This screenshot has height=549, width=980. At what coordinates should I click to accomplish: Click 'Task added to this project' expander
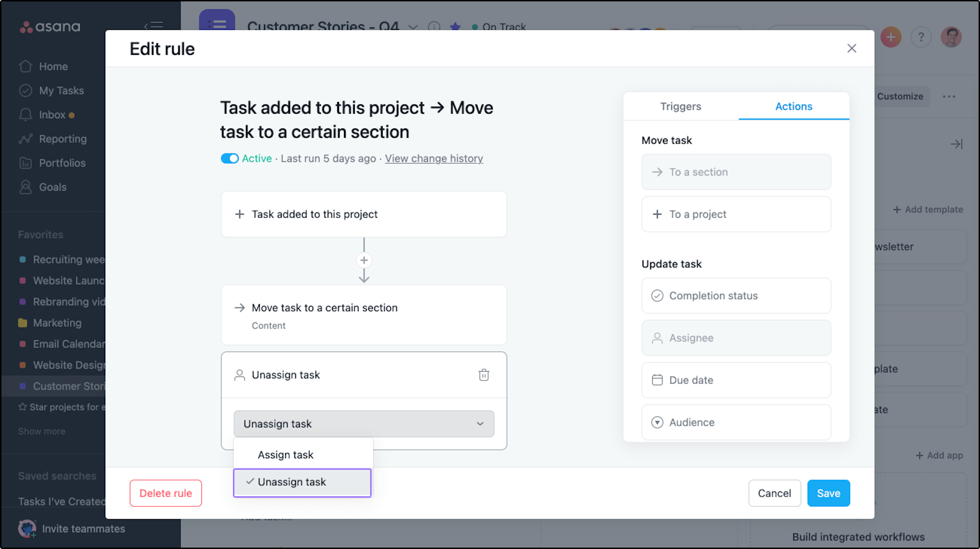click(364, 214)
